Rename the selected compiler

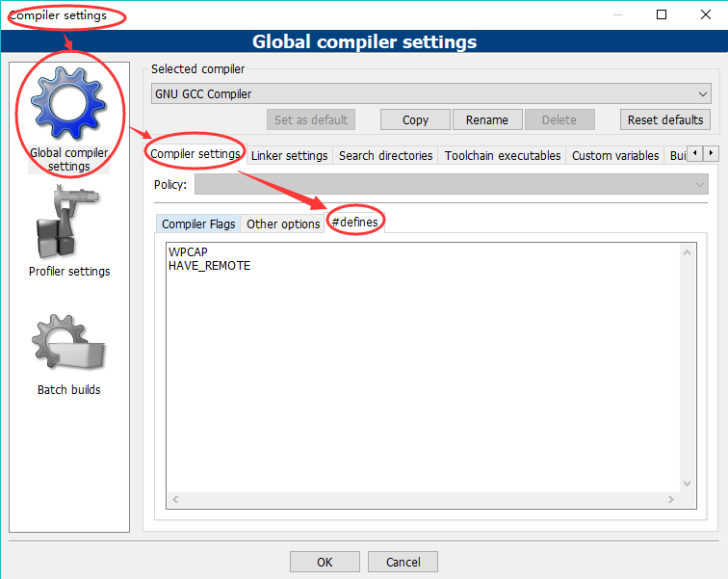487,119
